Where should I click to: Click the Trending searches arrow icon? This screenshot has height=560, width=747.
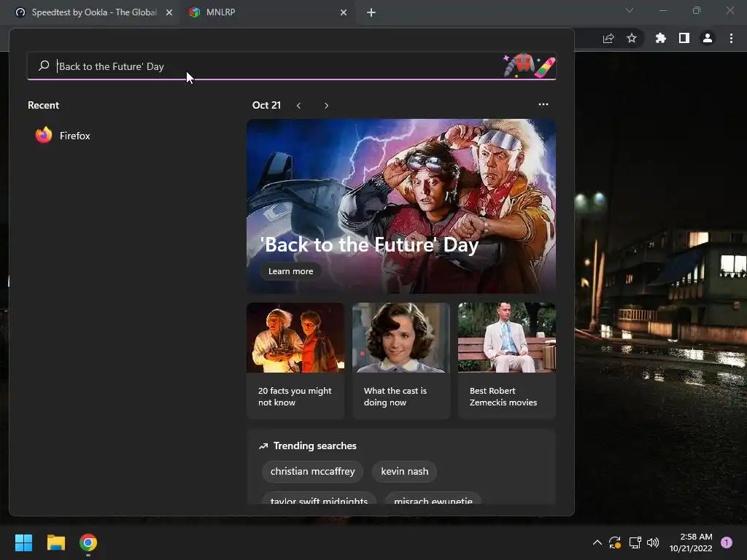[263, 446]
